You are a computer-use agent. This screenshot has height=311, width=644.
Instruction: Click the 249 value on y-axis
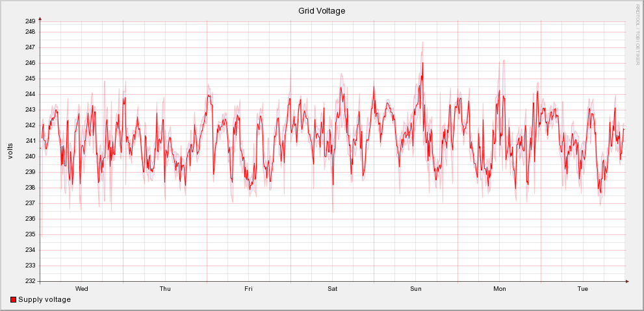(30, 21)
